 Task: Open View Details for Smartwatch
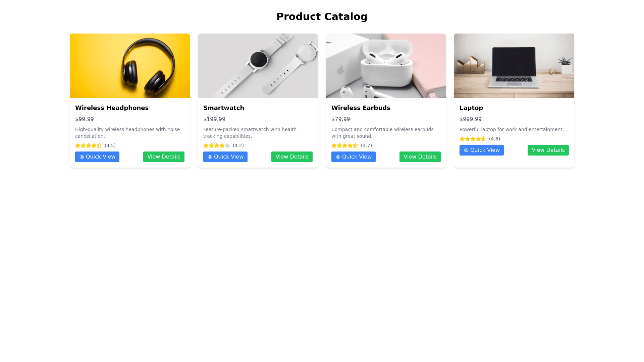tap(292, 157)
